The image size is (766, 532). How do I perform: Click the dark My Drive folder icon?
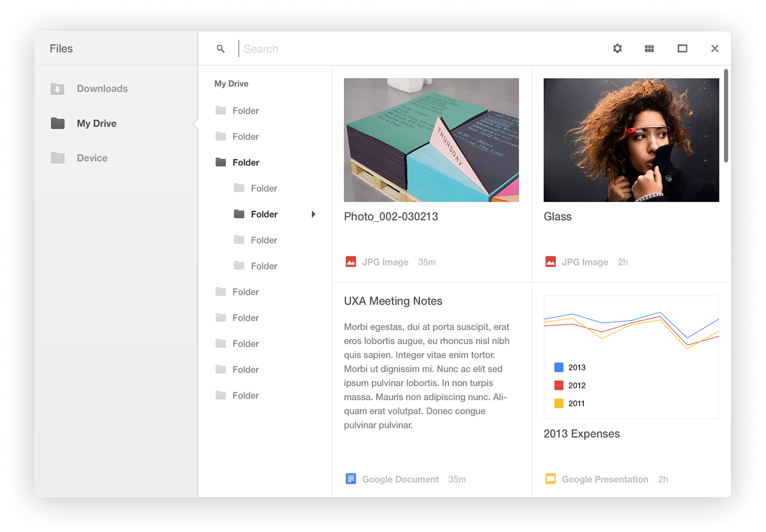(58, 123)
